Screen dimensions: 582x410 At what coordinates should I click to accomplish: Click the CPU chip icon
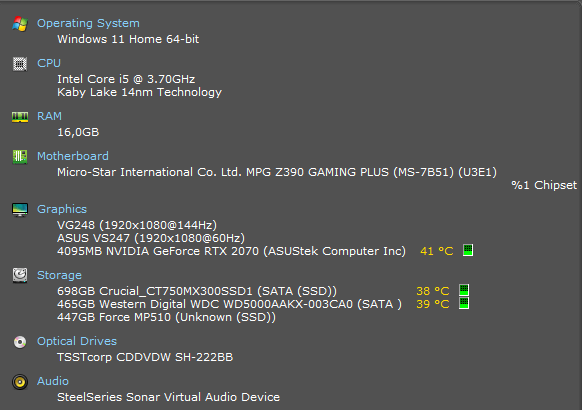(20, 64)
